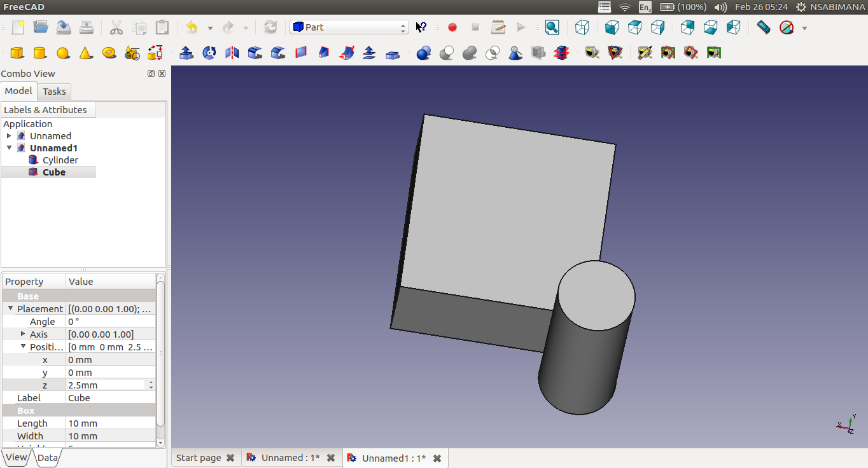The height and width of the screenshot is (468, 868).
Task: Switch to the Model tab
Action: [x=18, y=91]
